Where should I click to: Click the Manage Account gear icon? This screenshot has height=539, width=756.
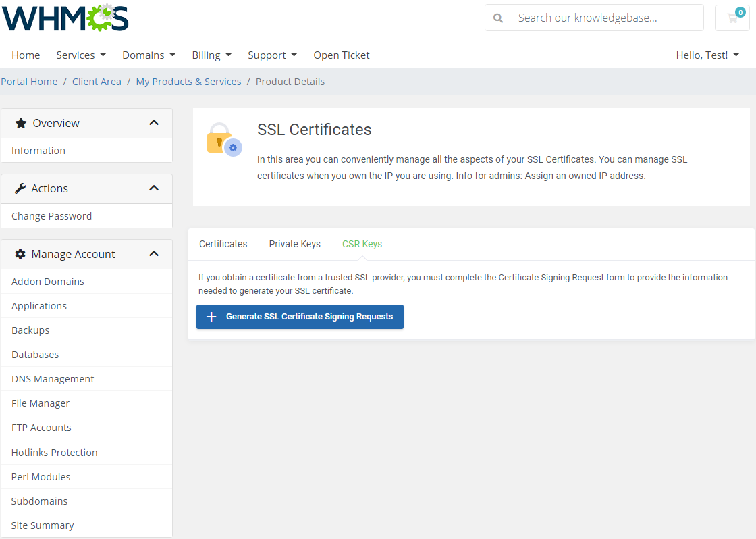(x=20, y=254)
